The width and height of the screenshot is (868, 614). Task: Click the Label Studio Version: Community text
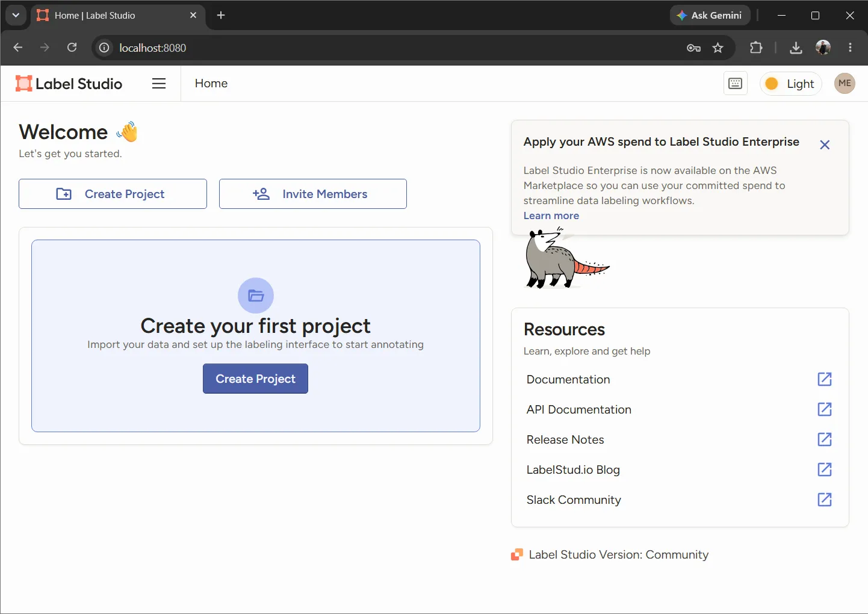tap(619, 554)
